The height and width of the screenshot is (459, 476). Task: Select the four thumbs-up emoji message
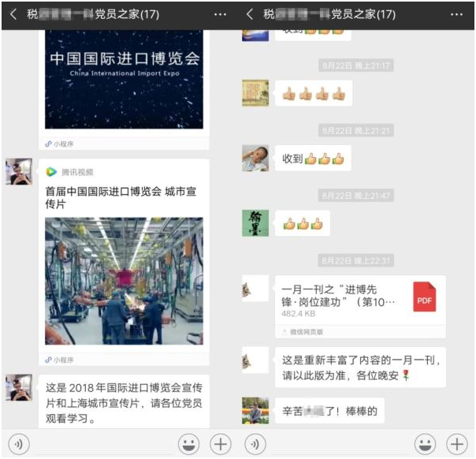[314, 93]
